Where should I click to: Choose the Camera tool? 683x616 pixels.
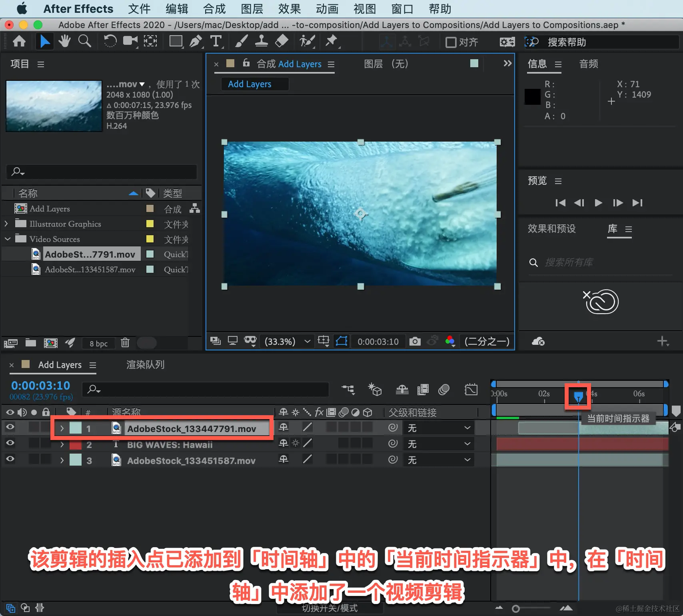(130, 41)
